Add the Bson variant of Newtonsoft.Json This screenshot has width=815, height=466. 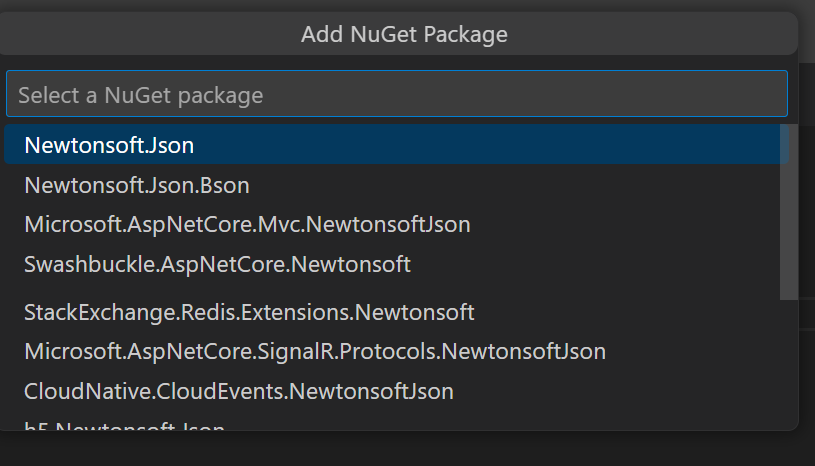point(137,185)
